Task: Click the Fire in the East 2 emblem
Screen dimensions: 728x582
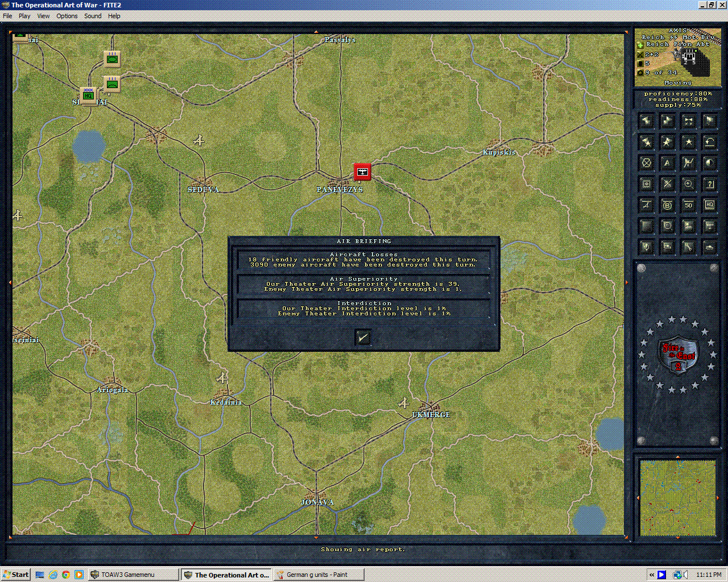Action: coord(677,356)
